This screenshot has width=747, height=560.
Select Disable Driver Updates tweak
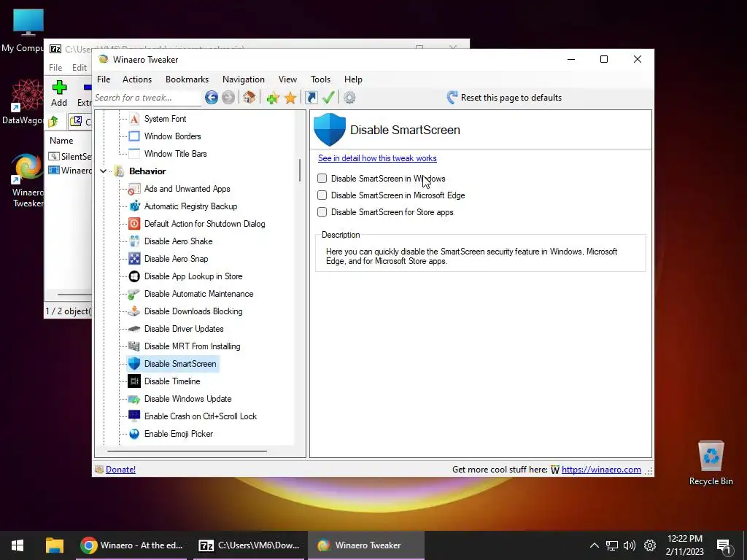[184, 329]
